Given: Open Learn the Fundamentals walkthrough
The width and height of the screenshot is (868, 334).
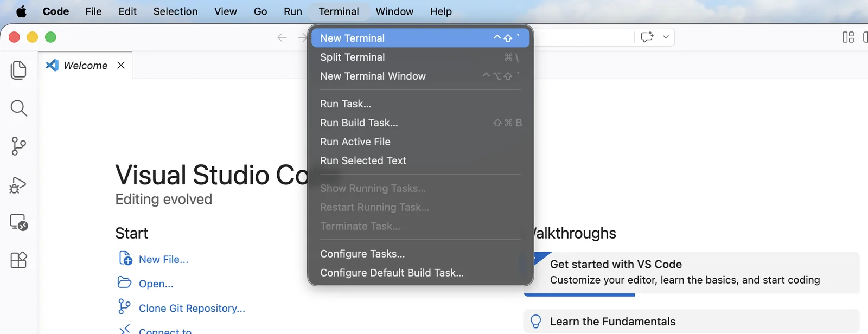Looking at the screenshot, I should click(692, 322).
